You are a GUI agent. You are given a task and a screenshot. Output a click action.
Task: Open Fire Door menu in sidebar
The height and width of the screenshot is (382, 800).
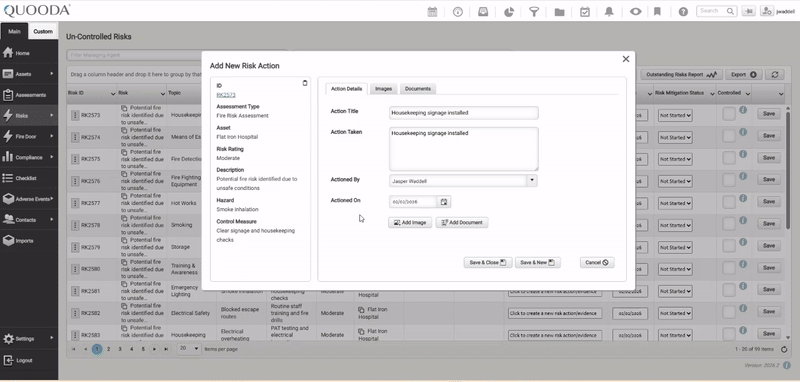pyautogui.click(x=29, y=137)
